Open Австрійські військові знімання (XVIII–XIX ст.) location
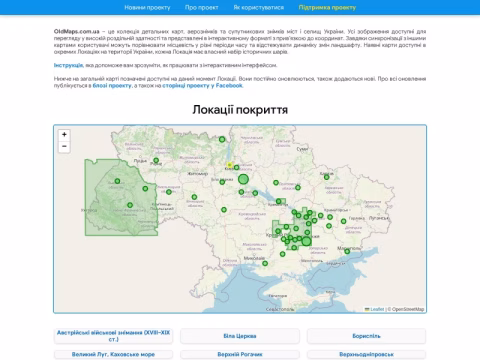The width and height of the screenshot is (480, 360). click(113, 336)
